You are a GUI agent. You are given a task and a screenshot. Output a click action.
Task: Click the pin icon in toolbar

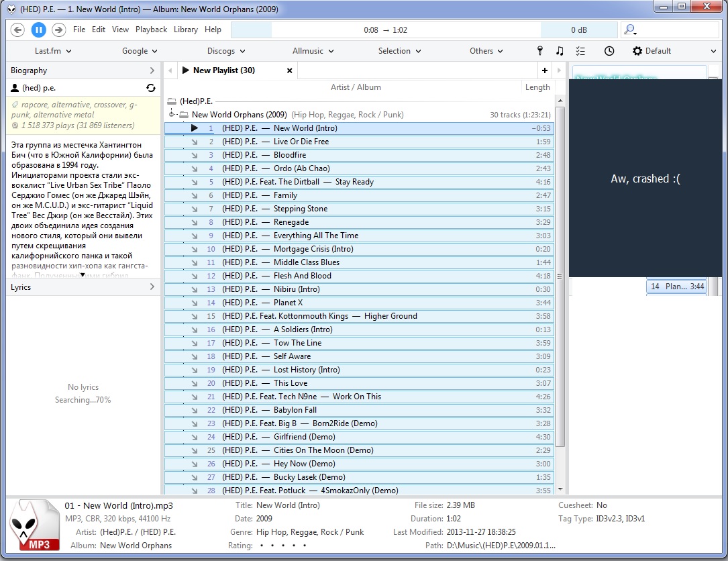pyautogui.click(x=539, y=51)
